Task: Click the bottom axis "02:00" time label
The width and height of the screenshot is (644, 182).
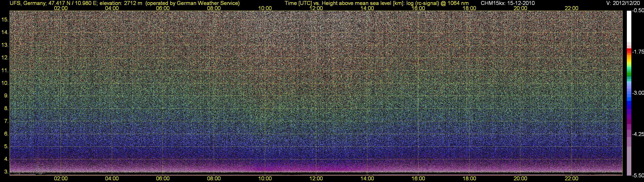Action: click(x=61, y=179)
